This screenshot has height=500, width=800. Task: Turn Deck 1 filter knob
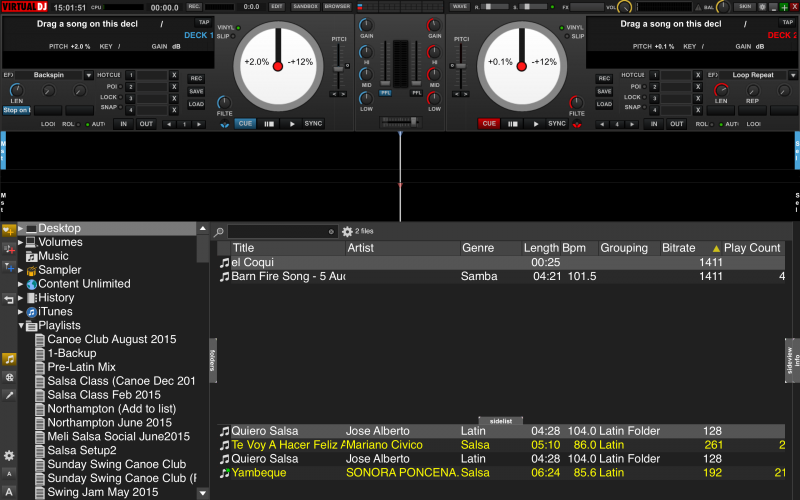click(x=223, y=102)
